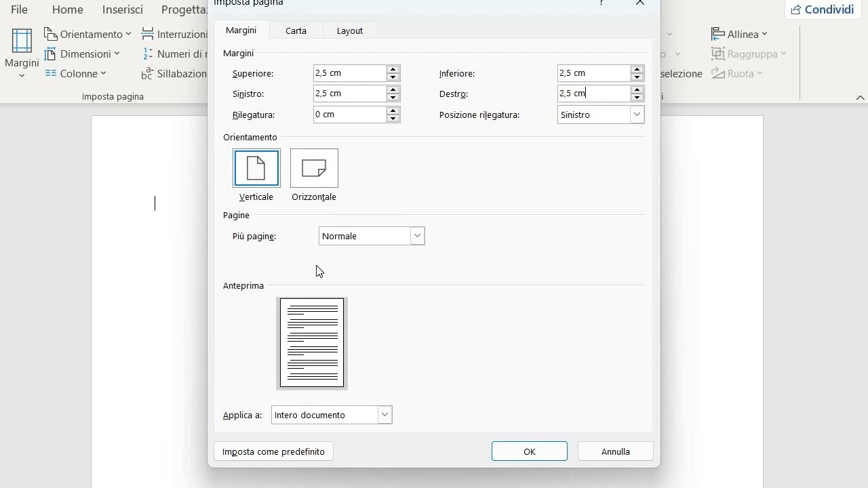Click the Condividi share button
The height and width of the screenshot is (488, 868).
point(822,9)
